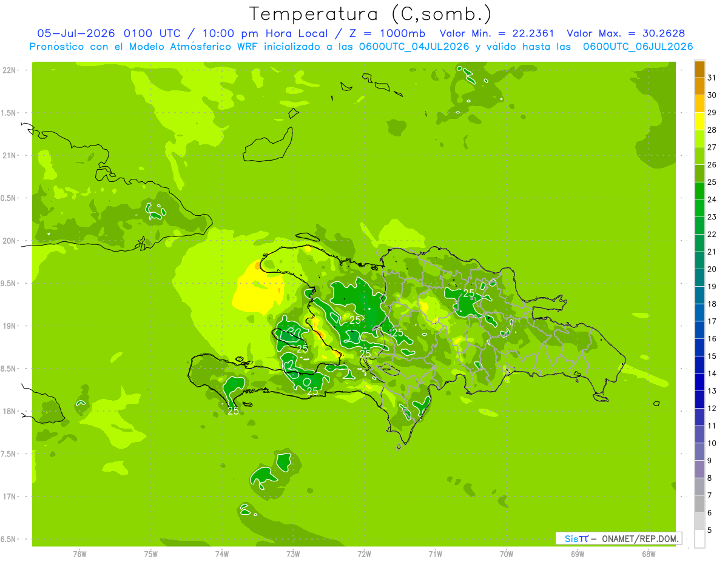Click the legend value 28
The width and height of the screenshot is (728, 562).
point(712,130)
